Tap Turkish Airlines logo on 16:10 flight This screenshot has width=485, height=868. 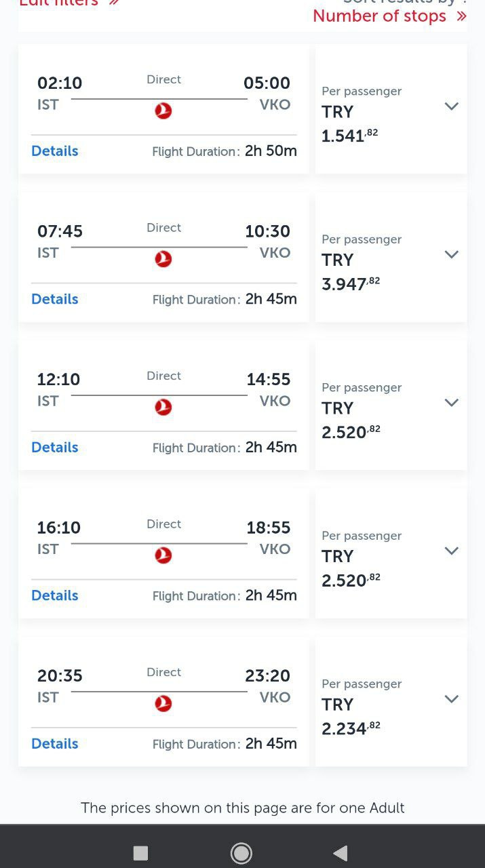coord(163,555)
